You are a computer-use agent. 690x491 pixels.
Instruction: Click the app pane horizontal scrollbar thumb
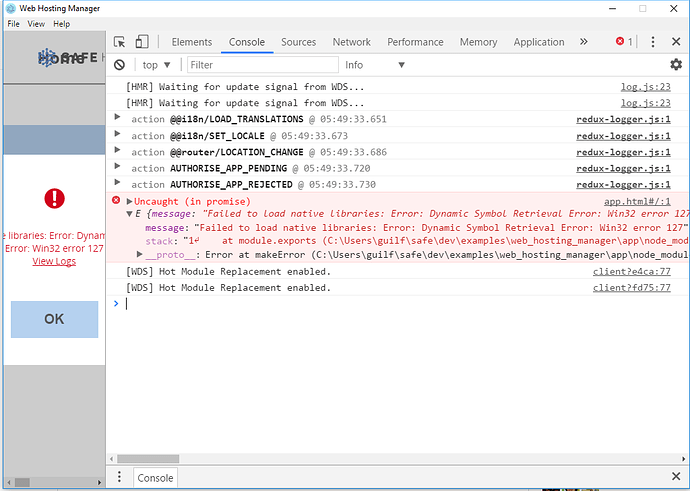pos(22,482)
